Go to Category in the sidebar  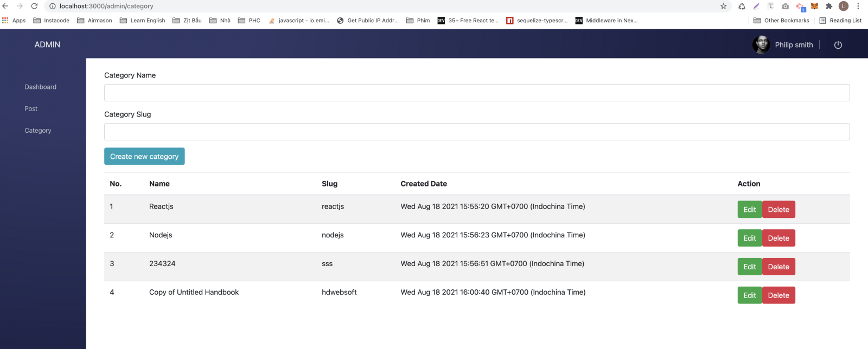coord(38,131)
